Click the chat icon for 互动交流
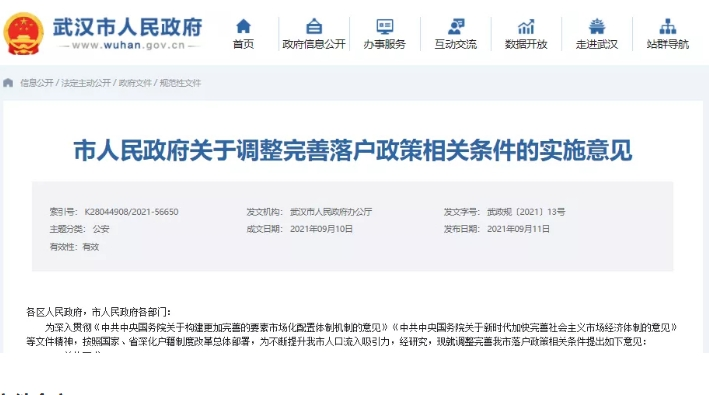 pyautogui.click(x=455, y=26)
